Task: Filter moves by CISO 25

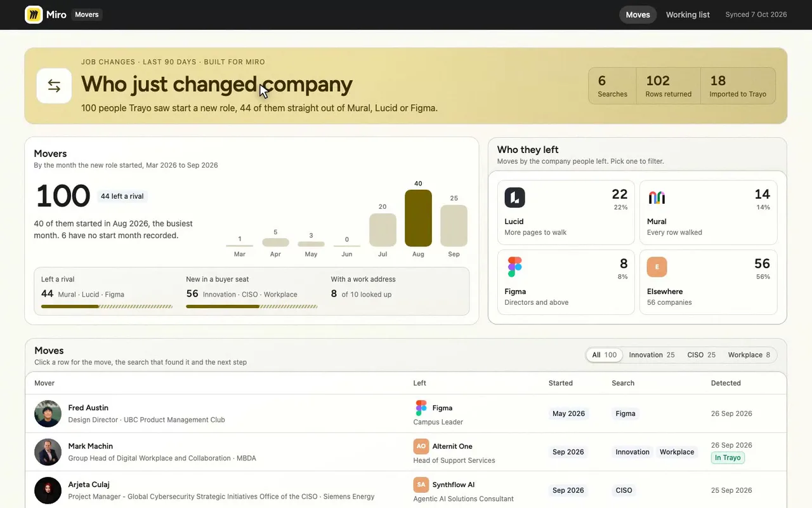Action: click(701, 355)
